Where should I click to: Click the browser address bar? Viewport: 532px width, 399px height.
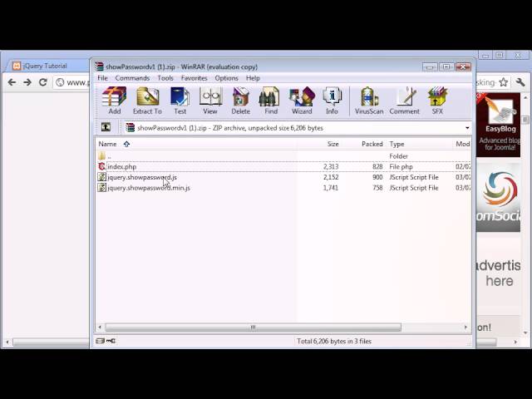(x=71, y=82)
